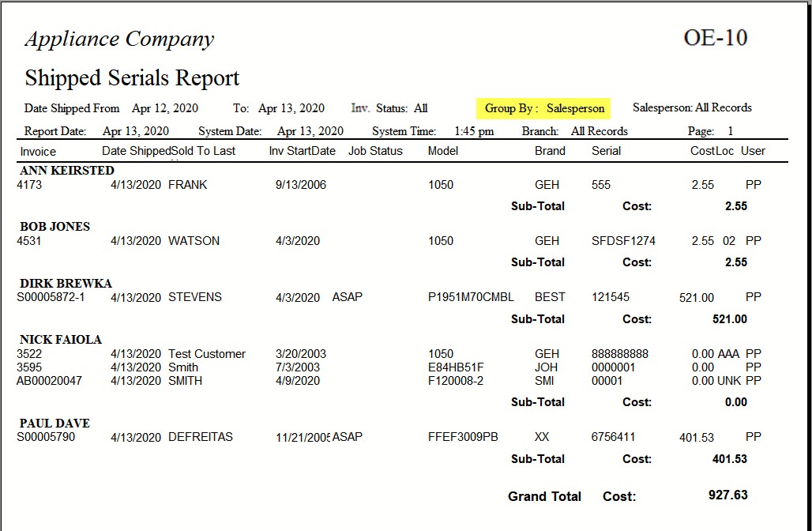Click the 'Branch:' All Records value

click(600, 131)
